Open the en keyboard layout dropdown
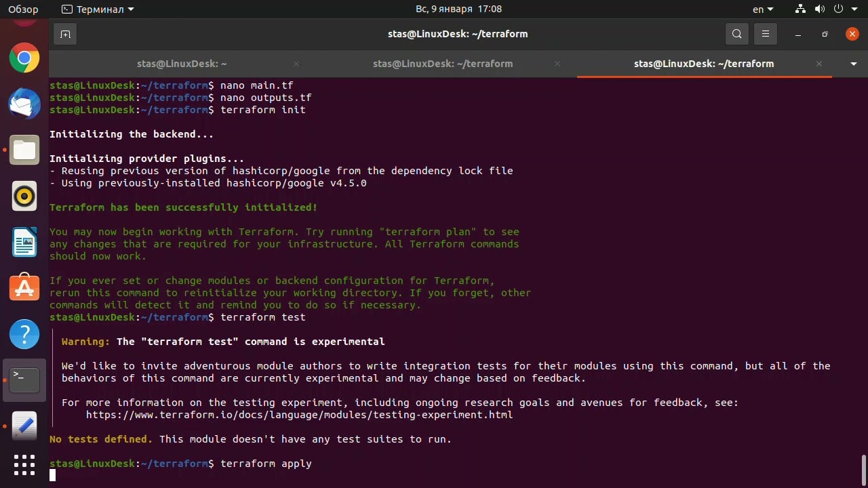 coord(764,9)
